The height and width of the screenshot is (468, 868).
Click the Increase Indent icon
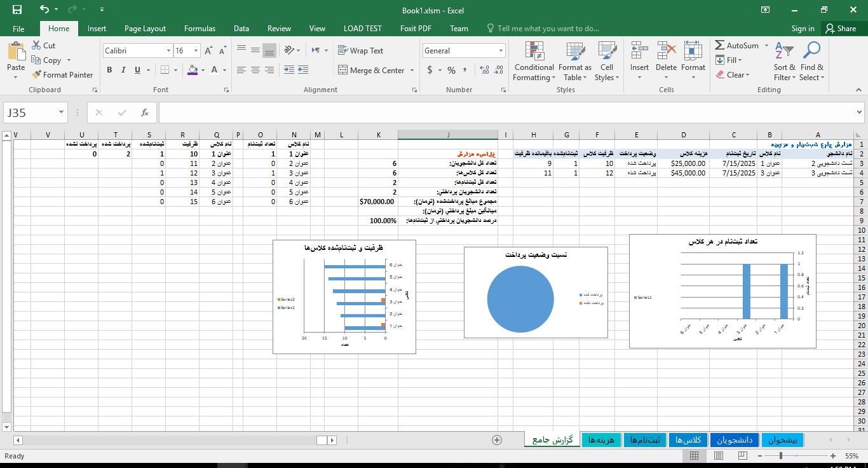tap(304, 70)
